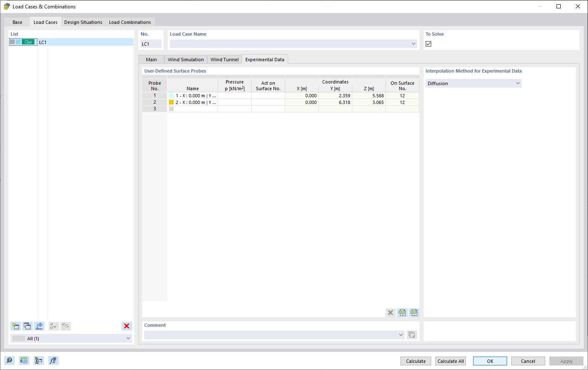This screenshot has width=588, height=370.
Task: Delete load case with the red X icon
Action: click(x=127, y=326)
